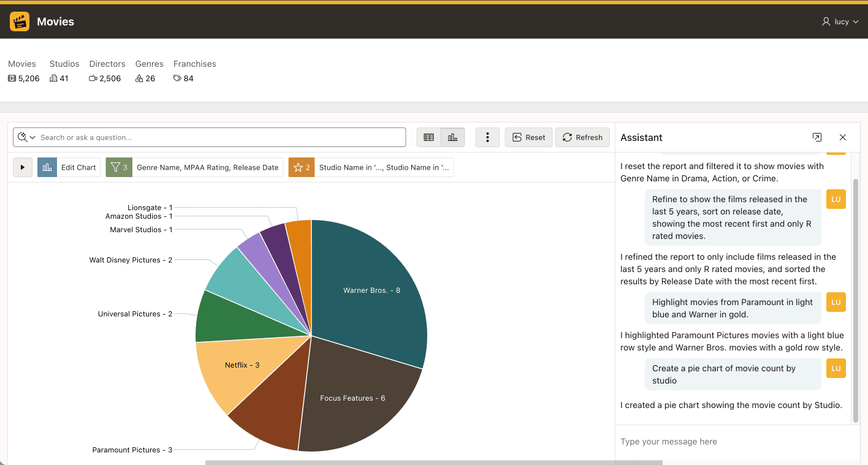Screen dimensions: 868x465
Task: Click LU avatar beside 'Highlight movies from Paramount' message
Action: point(836,302)
